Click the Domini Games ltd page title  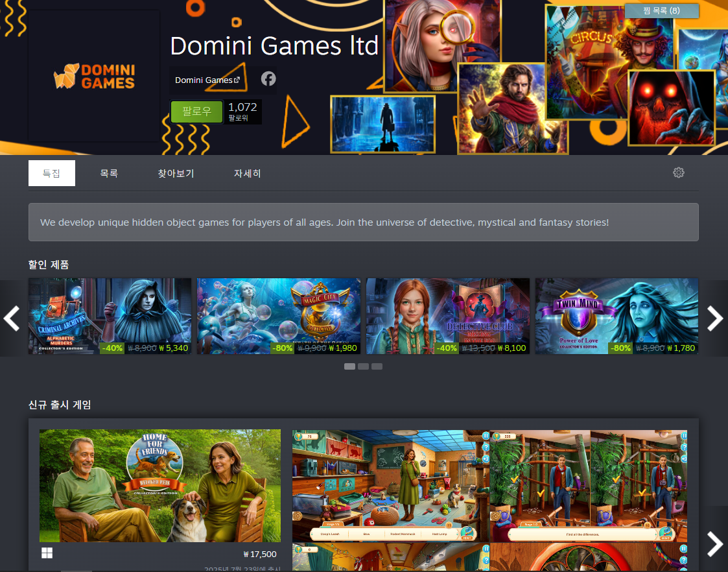click(274, 45)
